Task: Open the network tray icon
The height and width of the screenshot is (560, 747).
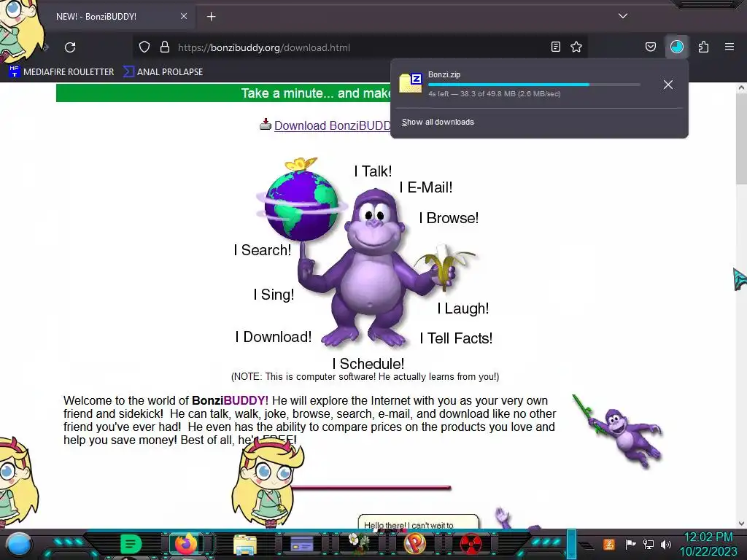Action: pos(649,544)
